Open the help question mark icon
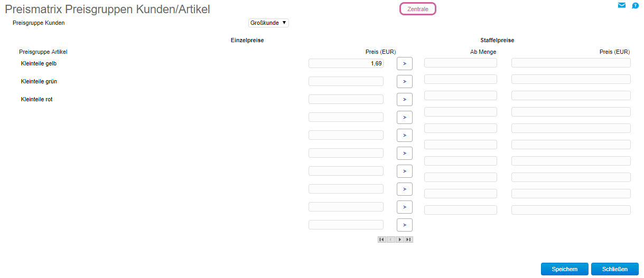The image size is (644, 278). pyautogui.click(x=636, y=6)
